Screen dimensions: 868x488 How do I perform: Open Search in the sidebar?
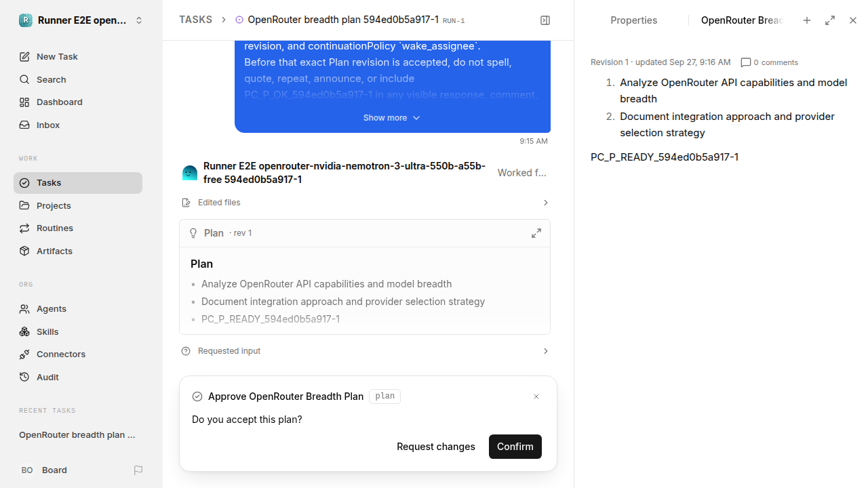click(78, 79)
